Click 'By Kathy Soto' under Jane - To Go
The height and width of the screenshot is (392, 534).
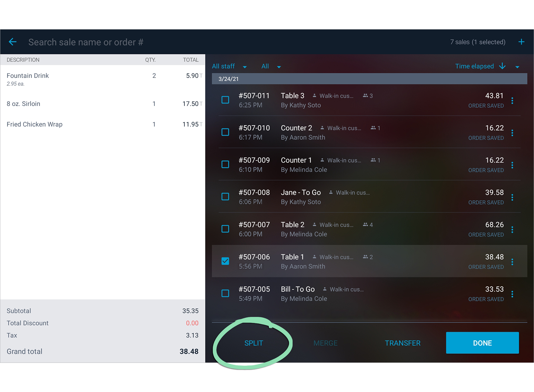click(x=301, y=202)
